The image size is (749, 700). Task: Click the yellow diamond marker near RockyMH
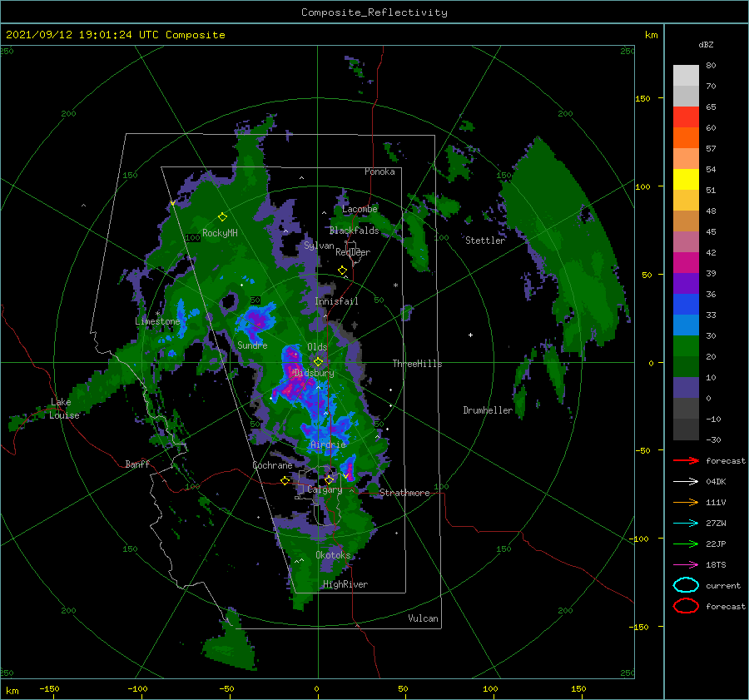(222, 217)
